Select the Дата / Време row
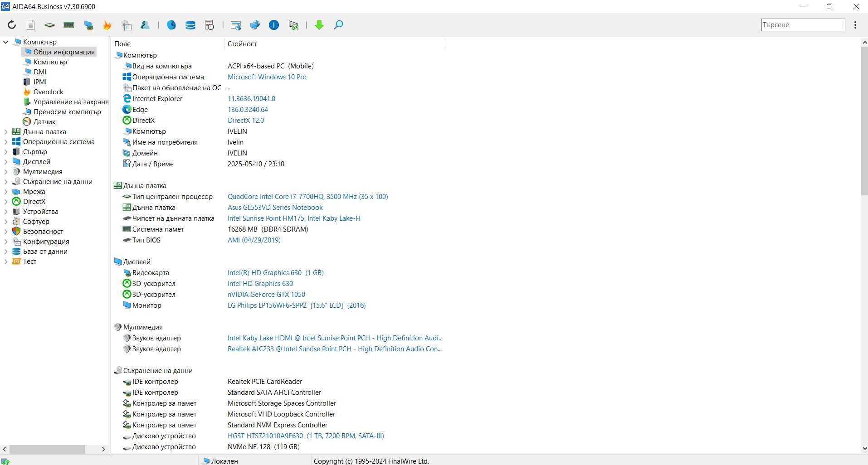The image size is (868, 465). tap(278, 164)
